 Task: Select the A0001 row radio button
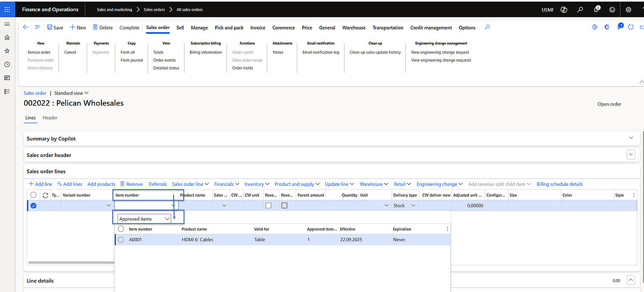click(x=121, y=239)
